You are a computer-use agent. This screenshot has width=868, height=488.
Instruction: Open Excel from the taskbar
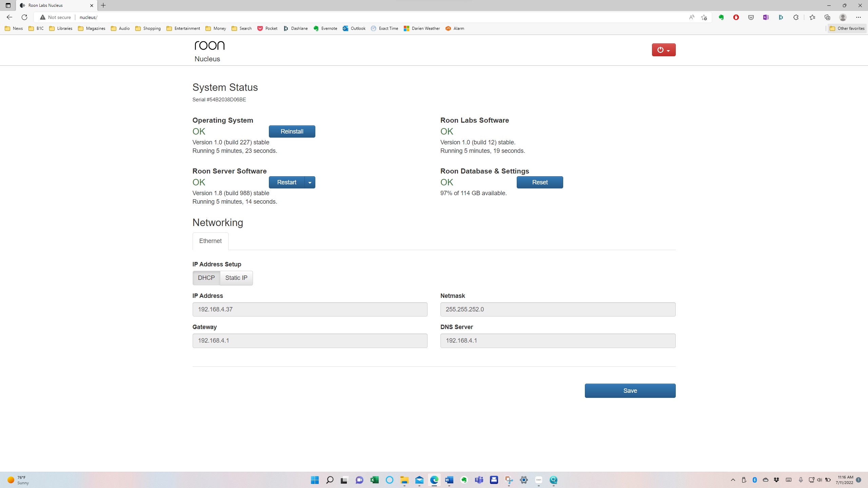pyautogui.click(x=374, y=480)
